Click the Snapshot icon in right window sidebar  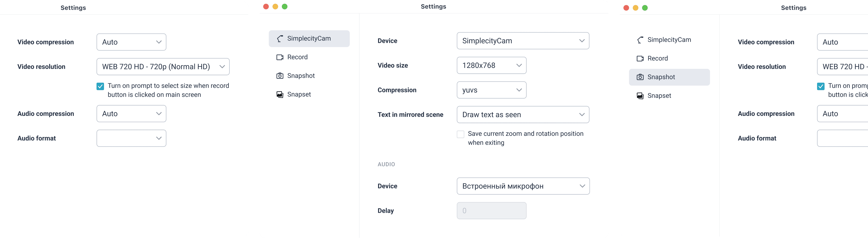(x=640, y=77)
